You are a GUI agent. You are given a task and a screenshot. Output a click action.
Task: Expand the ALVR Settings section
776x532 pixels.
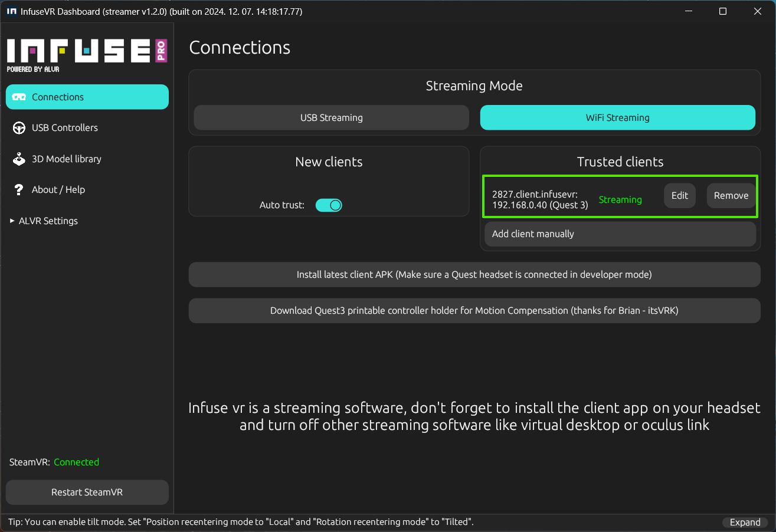tap(48, 221)
